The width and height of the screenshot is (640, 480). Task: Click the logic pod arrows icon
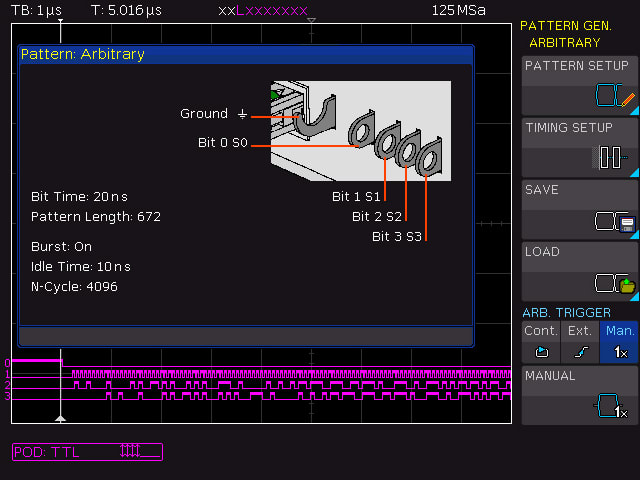point(130,451)
